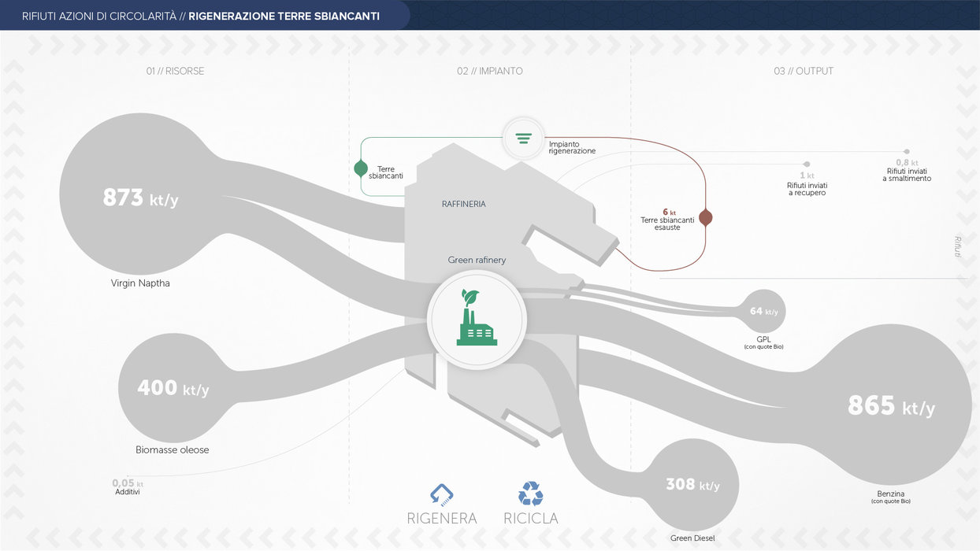980x551 pixels.
Task: Open the 02 // IMPIANTO section heading
Action: point(489,71)
